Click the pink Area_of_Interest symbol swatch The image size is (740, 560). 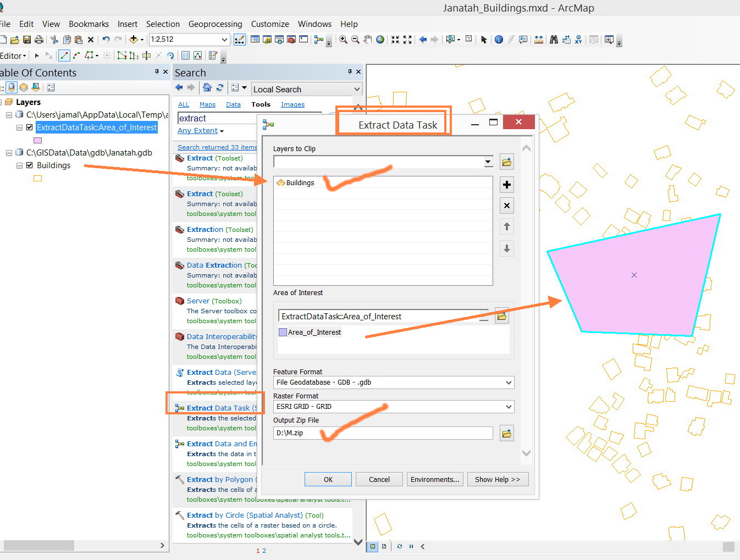coord(37,141)
